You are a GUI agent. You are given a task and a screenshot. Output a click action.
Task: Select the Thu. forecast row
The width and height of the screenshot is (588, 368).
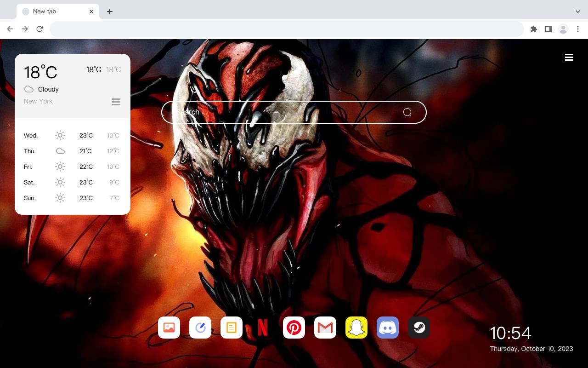click(x=72, y=151)
